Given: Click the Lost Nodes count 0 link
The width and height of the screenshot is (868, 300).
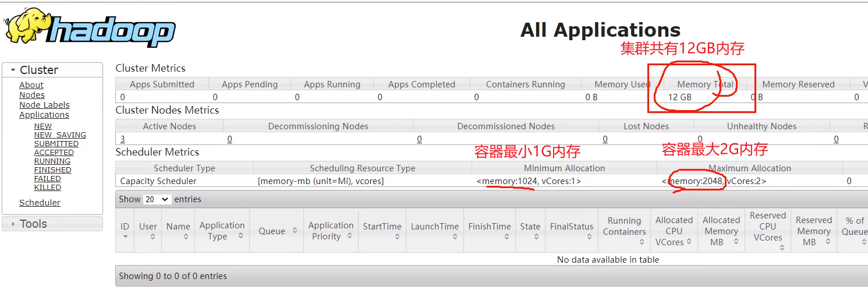Looking at the screenshot, I should [x=605, y=139].
